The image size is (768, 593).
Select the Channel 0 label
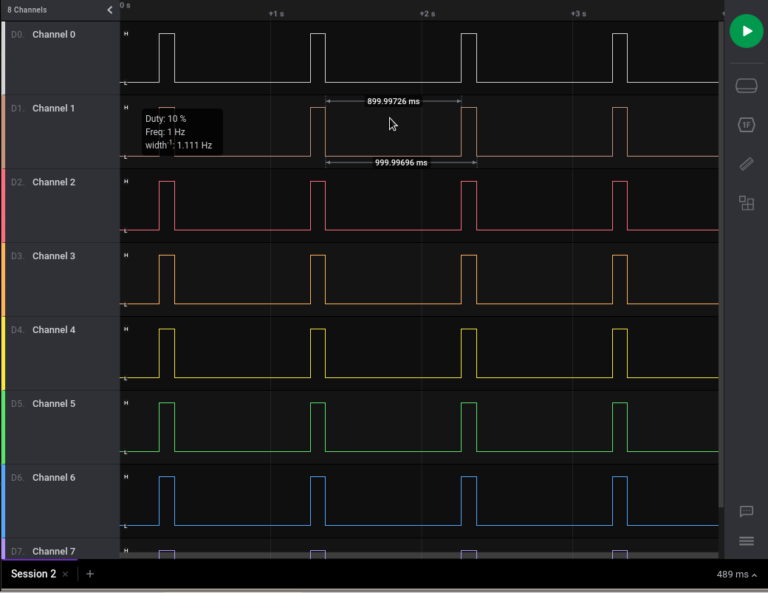(53, 34)
